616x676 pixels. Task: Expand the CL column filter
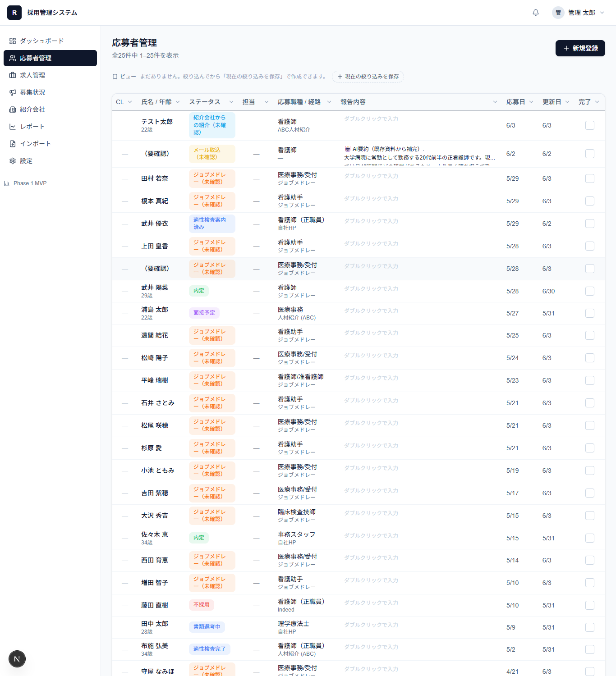pyautogui.click(x=130, y=102)
